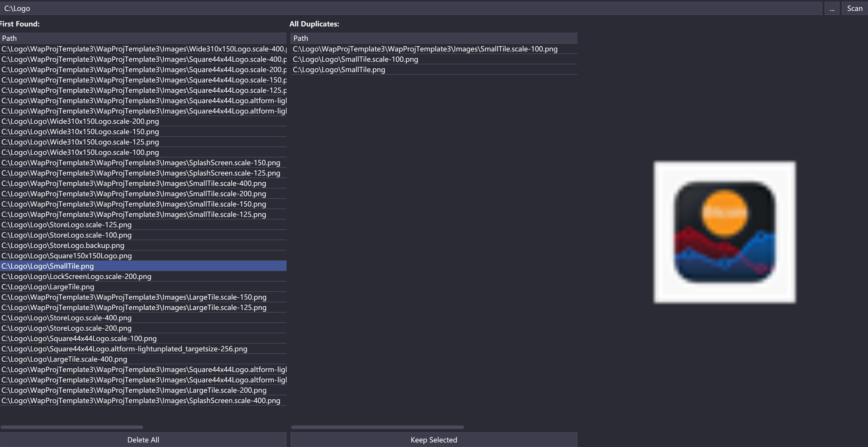Select C:\Logo\Logo\SmallTile.png in First Found list
Viewport: 868px width, 447px height.
(48, 266)
